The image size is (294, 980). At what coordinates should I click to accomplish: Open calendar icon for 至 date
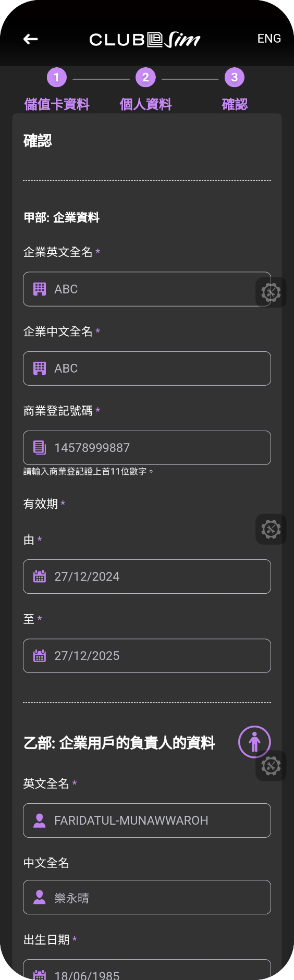(40, 655)
